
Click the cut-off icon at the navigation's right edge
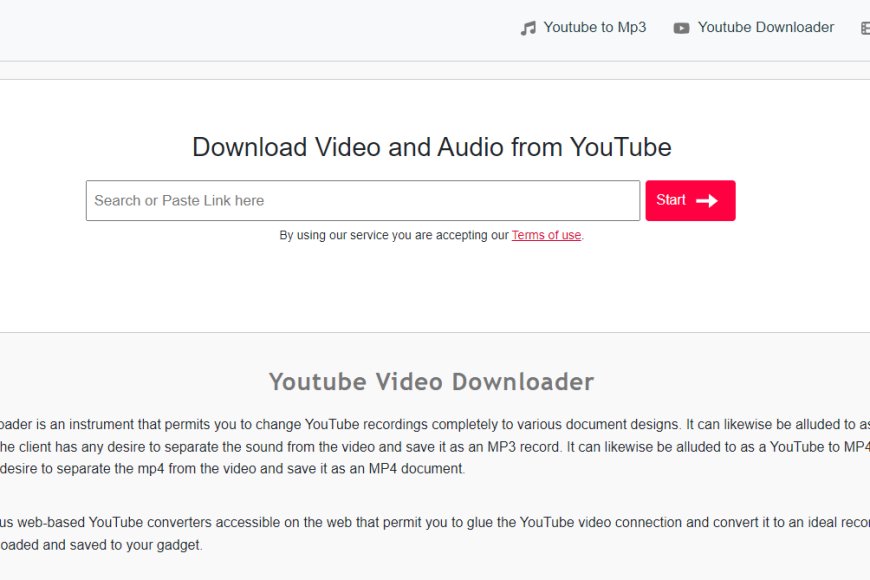tap(865, 28)
